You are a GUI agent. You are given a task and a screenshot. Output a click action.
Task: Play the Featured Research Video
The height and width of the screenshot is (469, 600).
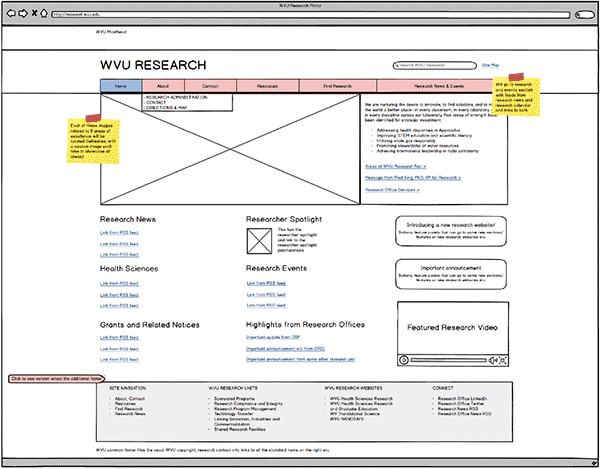point(406,358)
